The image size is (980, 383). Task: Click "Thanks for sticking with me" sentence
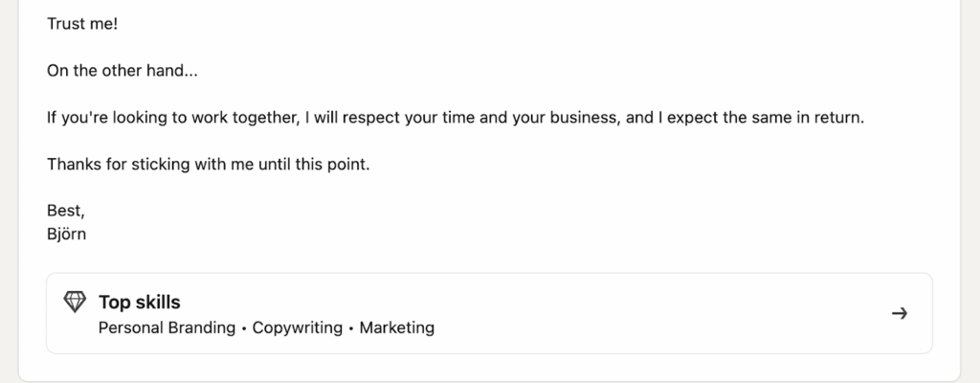[208, 165]
